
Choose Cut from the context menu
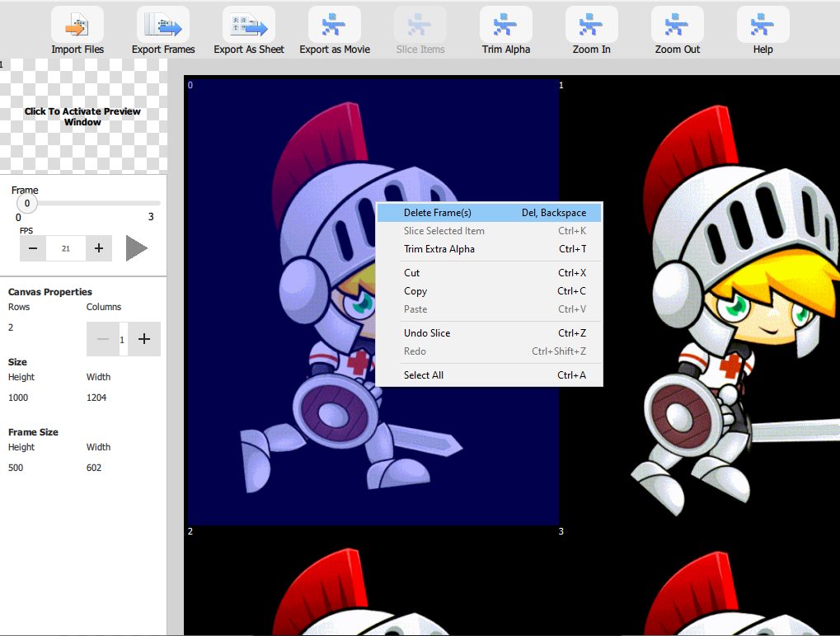[x=489, y=272]
